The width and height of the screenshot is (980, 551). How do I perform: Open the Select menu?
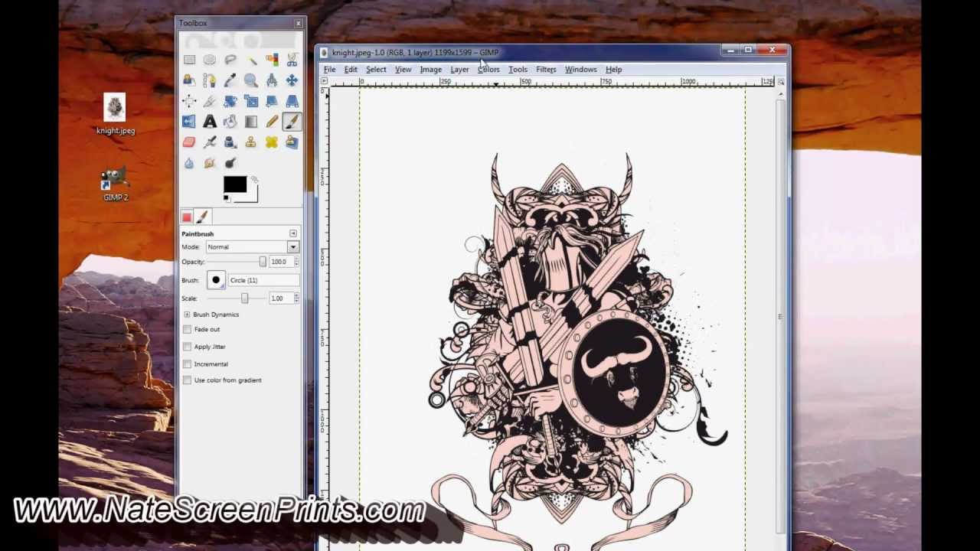[376, 70]
